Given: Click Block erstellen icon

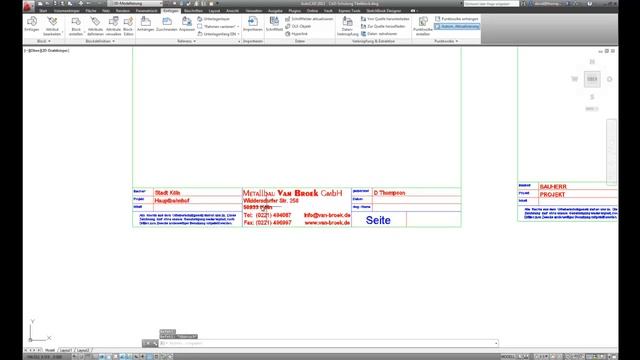Looking at the screenshot, I should tap(76, 26).
